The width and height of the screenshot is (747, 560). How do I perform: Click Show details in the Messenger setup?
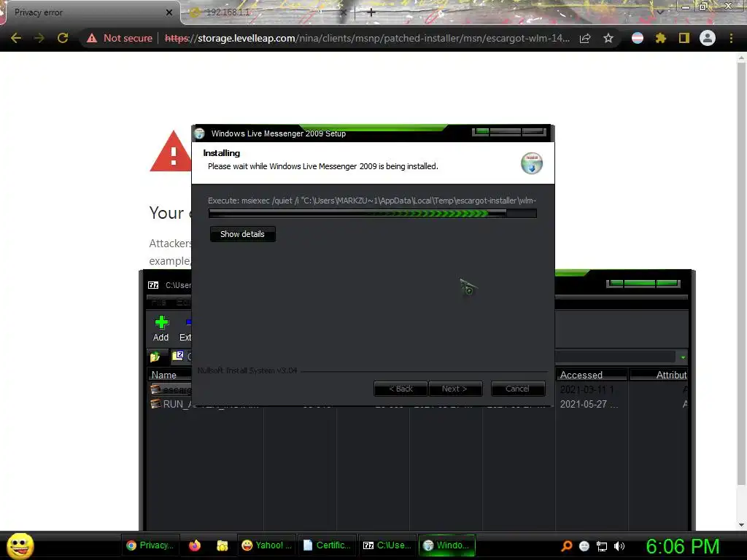[242, 234]
